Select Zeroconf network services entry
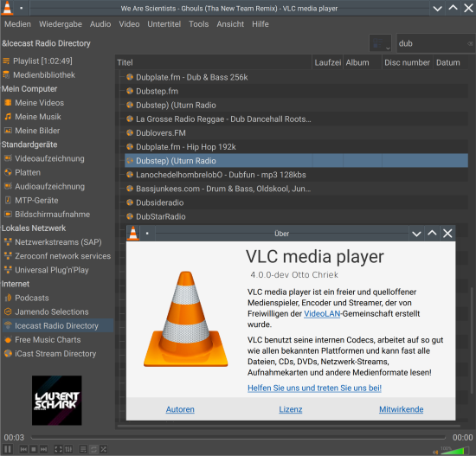This screenshot has width=476, height=456. pyautogui.click(x=58, y=256)
